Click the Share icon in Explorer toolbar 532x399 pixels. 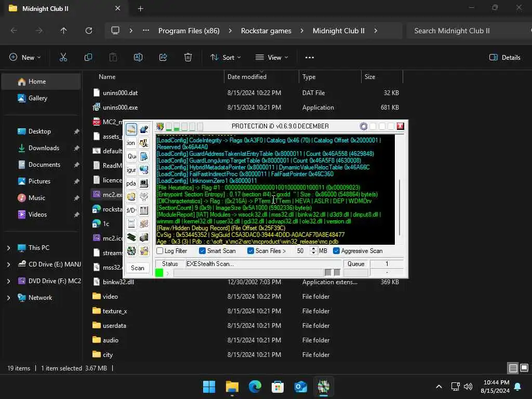coord(163,57)
